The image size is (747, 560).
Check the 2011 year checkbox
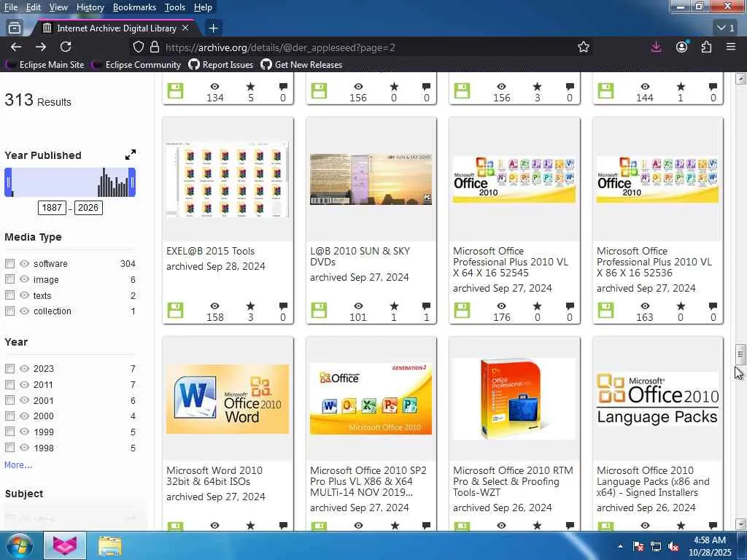click(x=9, y=384)
